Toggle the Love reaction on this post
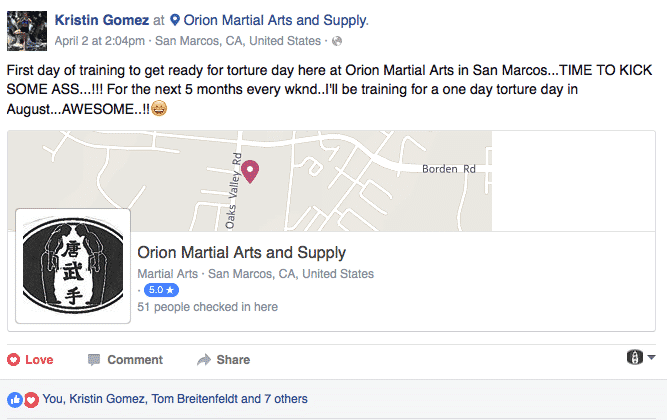 [30, 360]
